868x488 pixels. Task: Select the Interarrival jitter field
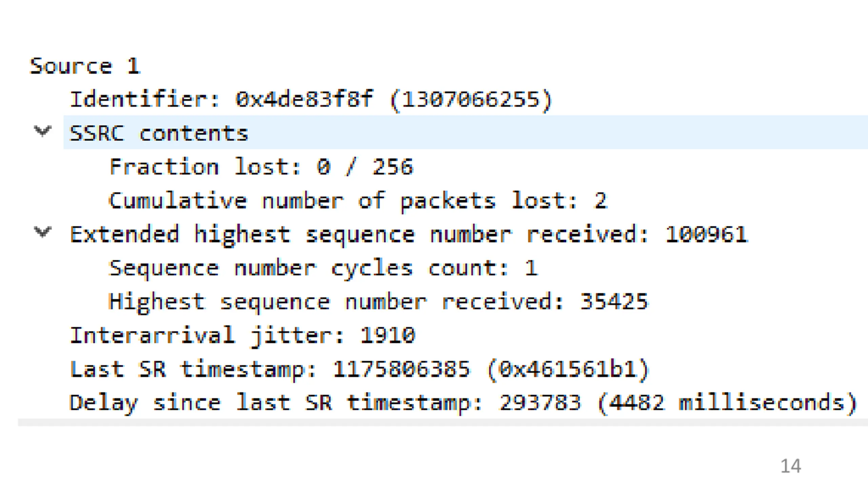click(242, 336)
